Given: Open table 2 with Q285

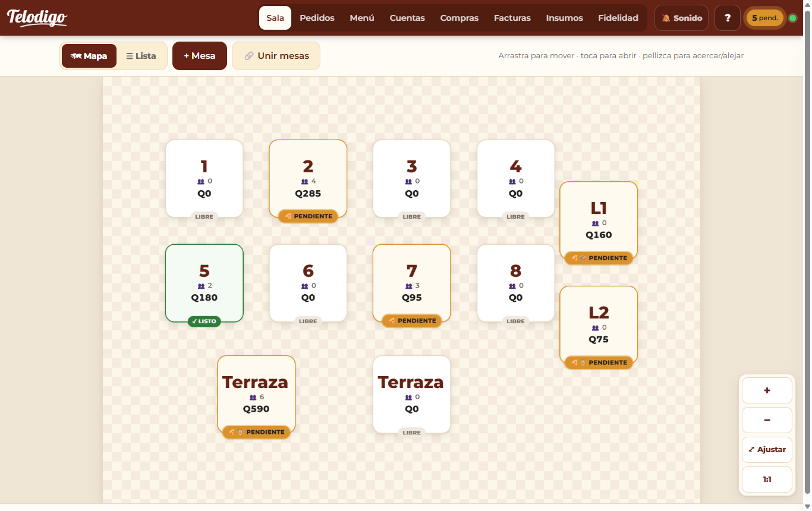Looking at the screenshot, I should click(308, 178).
